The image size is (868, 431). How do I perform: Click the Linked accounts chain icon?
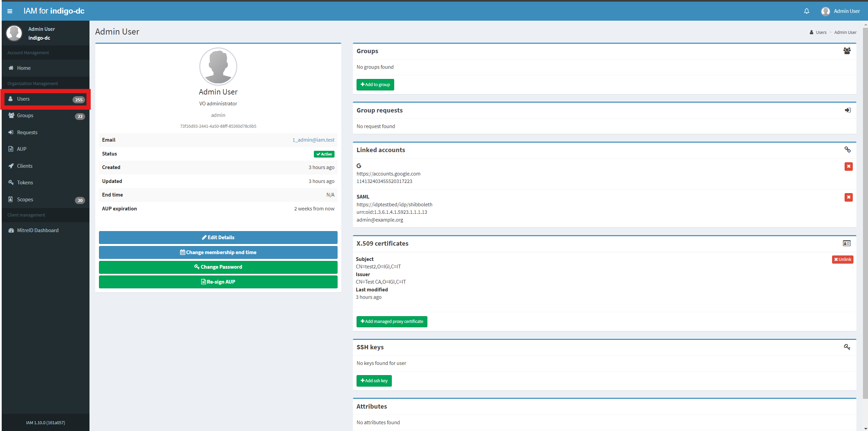847,150
